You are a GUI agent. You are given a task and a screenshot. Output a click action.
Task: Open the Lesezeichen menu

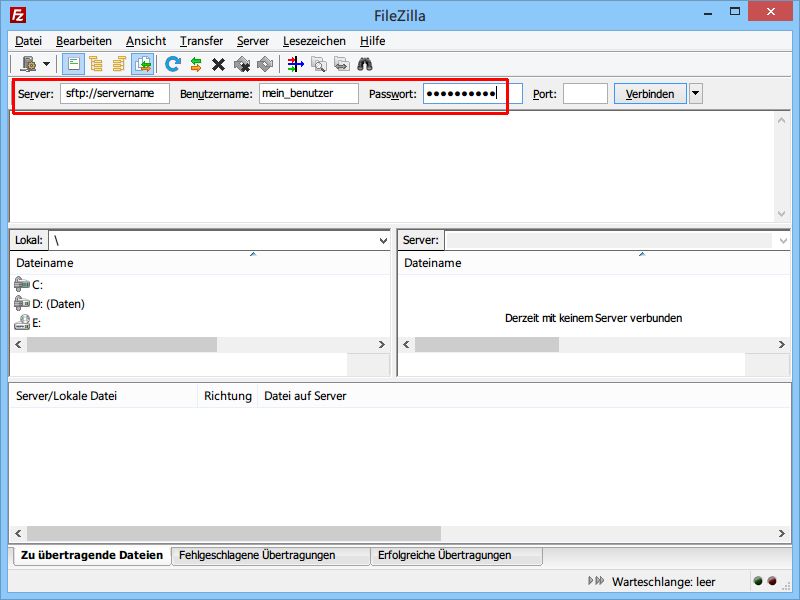(314, 41)
